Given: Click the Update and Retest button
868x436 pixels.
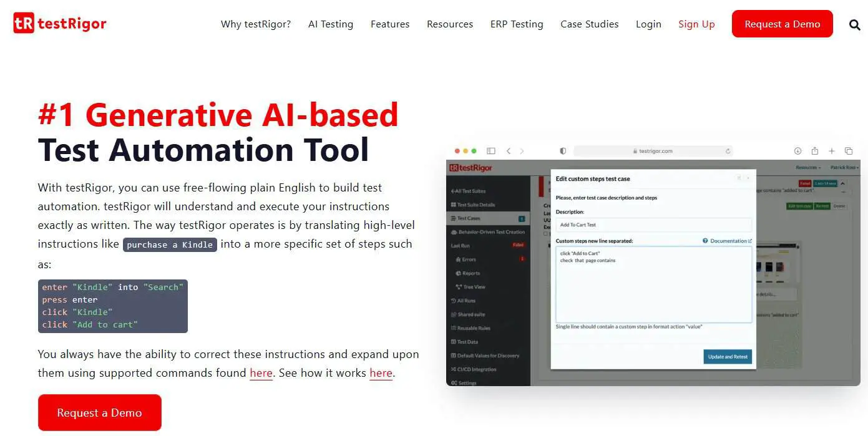Looking at the screenshot, I should click(x=728, y=357).
